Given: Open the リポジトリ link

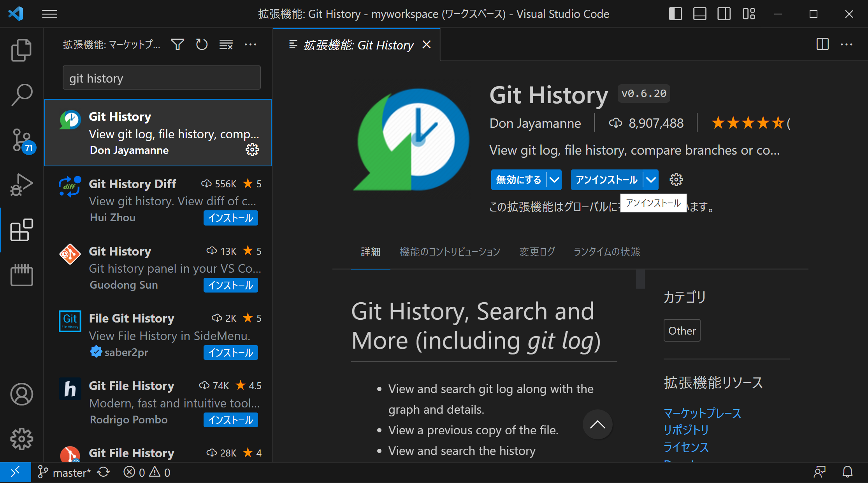Looking at the screenshot, I should coord(686,430).
